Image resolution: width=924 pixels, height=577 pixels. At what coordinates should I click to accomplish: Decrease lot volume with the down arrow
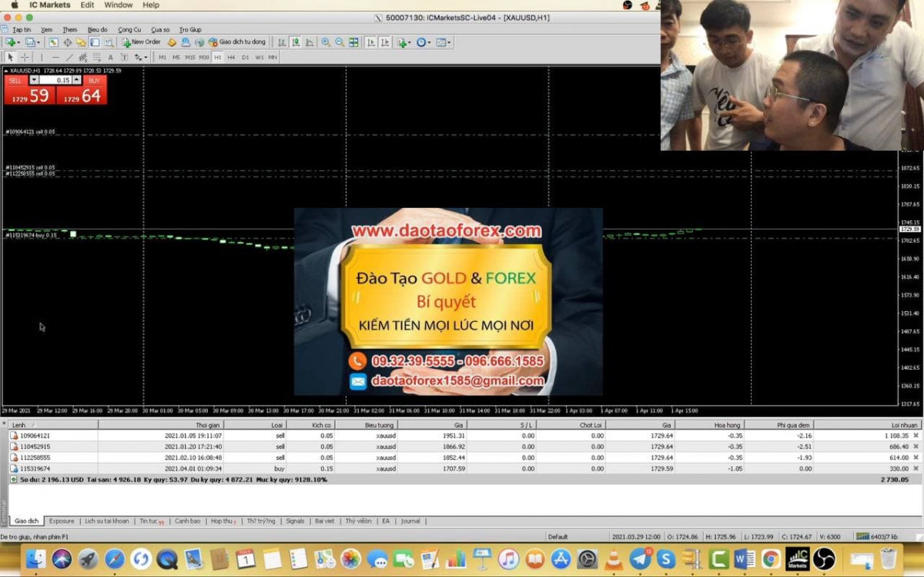click(x=34, y=80)
